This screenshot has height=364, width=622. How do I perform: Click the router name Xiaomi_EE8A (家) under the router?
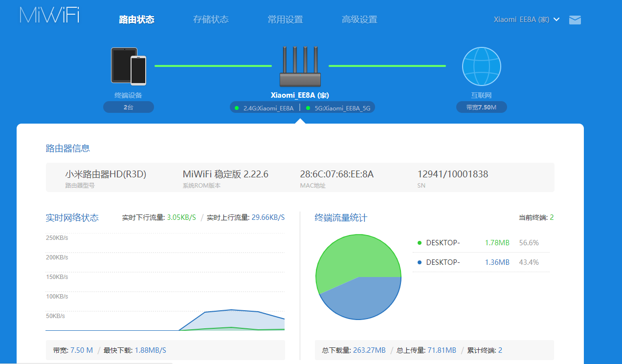coord(300,95)
